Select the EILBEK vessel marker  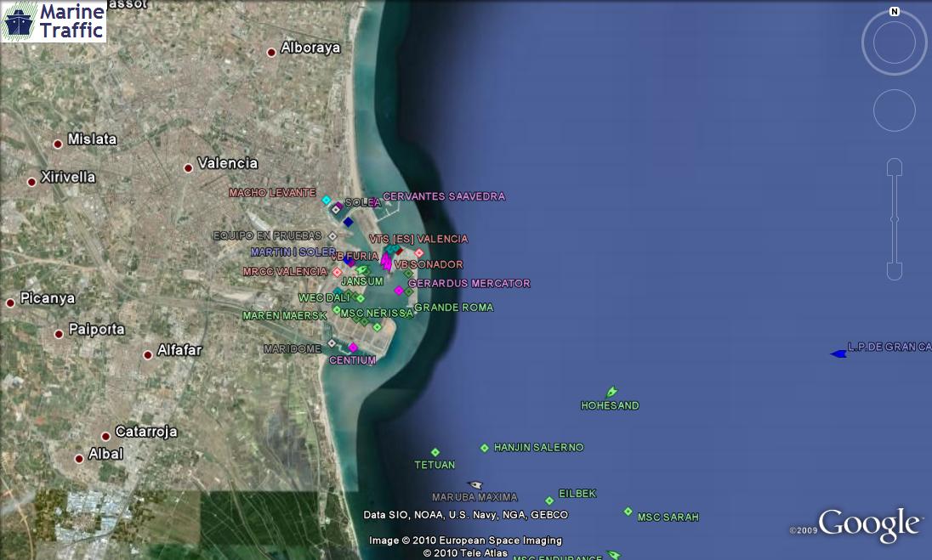(x=549, y=501)
